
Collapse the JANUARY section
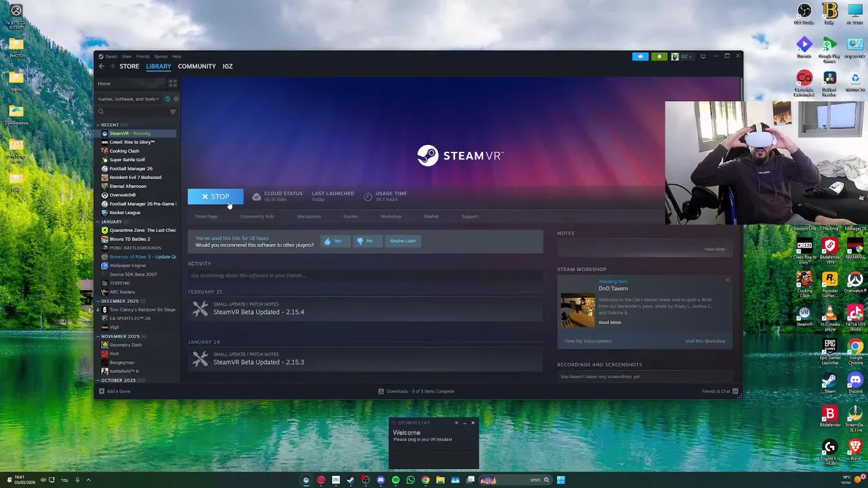98,222
